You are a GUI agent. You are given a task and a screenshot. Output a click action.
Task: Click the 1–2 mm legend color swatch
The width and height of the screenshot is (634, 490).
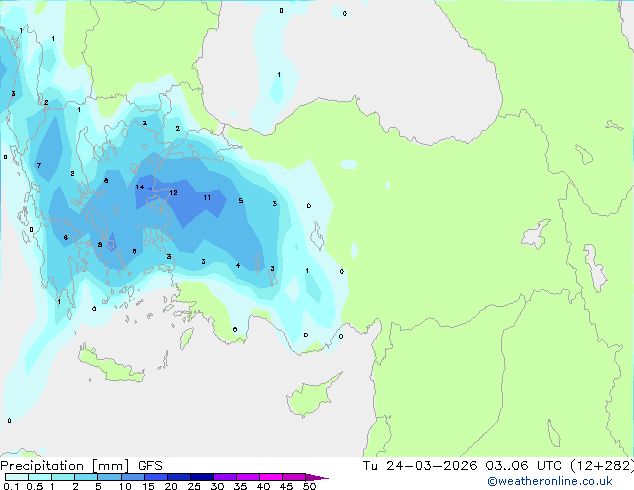63,477
